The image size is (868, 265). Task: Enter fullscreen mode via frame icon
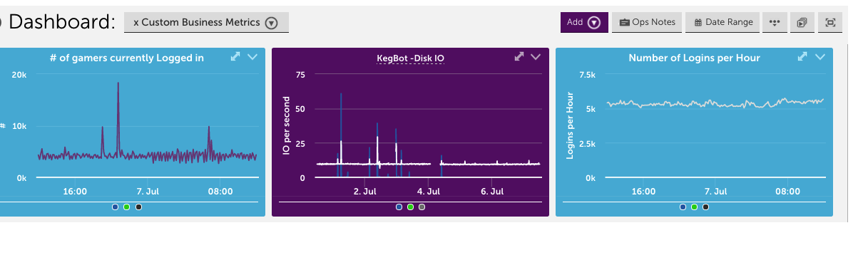830,22
